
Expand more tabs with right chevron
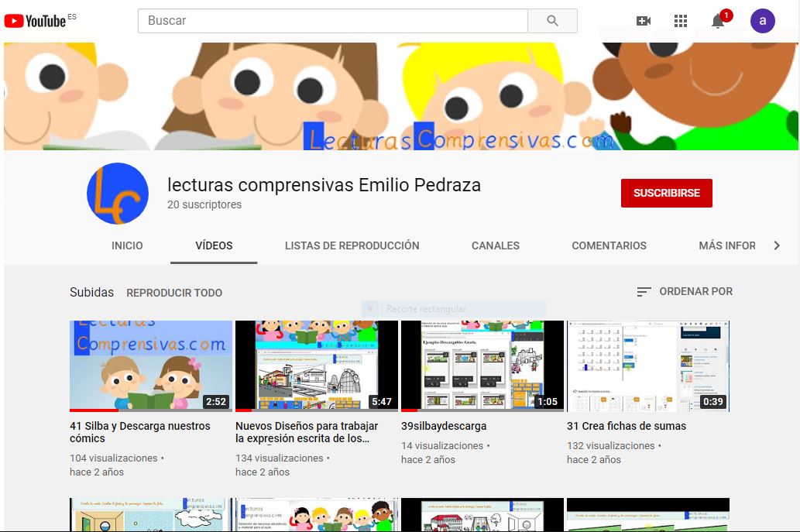(777, 245)
